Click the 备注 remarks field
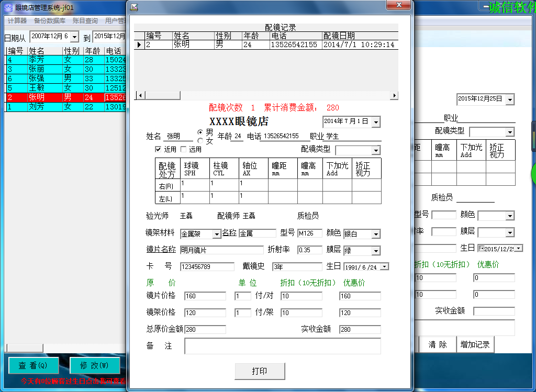Viewport: 536px width, 392px height. 283,346
